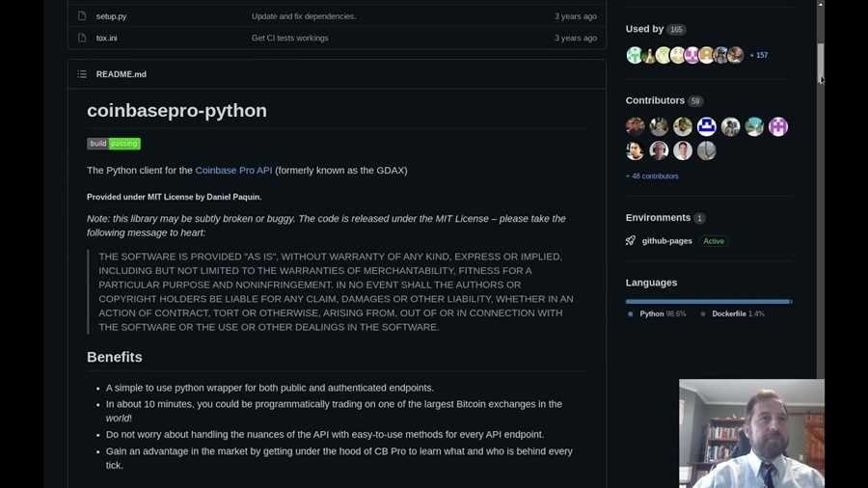Select the last Used by avatar before +157
The height and width of the screenshot is (488, 868).
point(735,55)
